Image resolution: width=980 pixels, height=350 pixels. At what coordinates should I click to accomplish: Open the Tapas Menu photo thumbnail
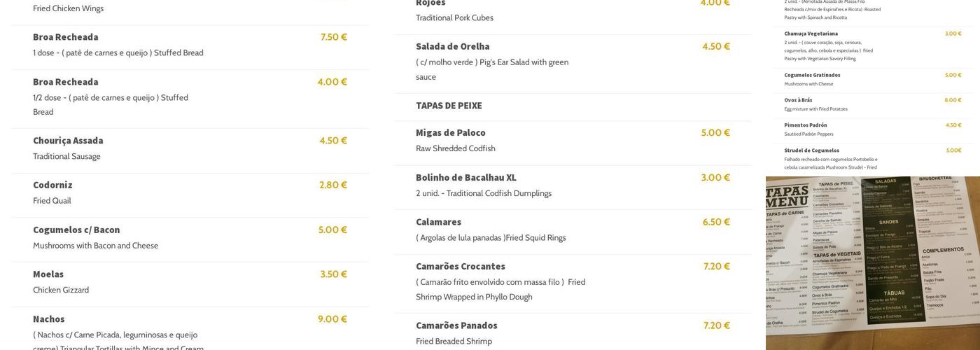click(873, 263)
